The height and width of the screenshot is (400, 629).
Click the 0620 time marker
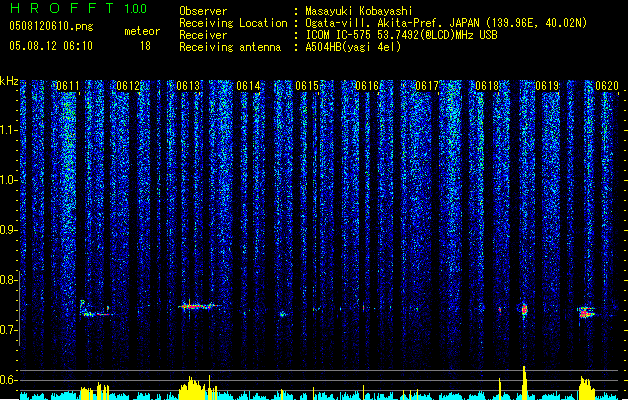607,86
